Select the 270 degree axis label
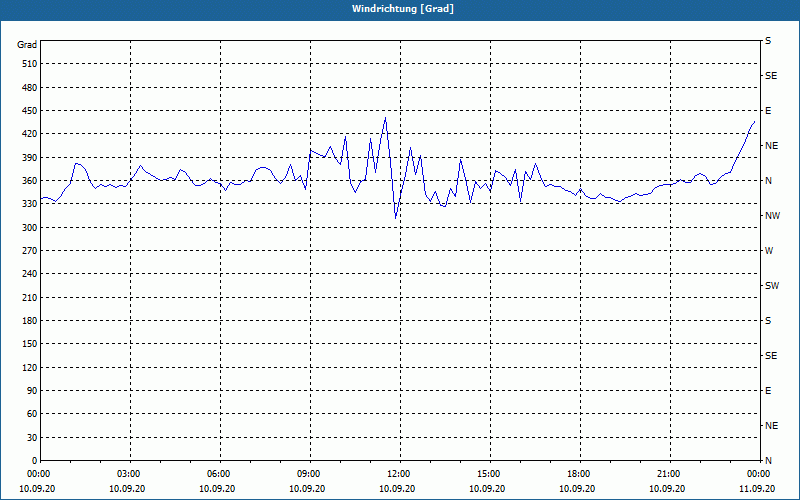 pyautogui.click(x=30, y=251)
